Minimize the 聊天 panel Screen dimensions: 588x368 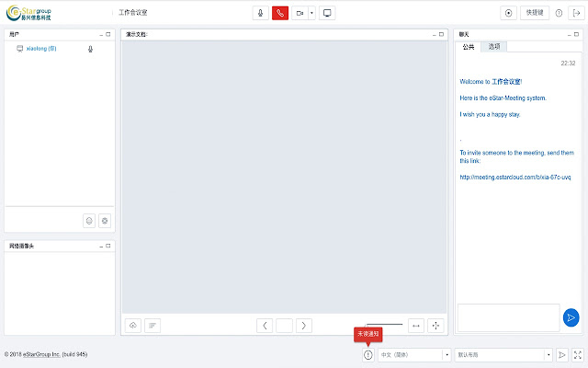570,35
